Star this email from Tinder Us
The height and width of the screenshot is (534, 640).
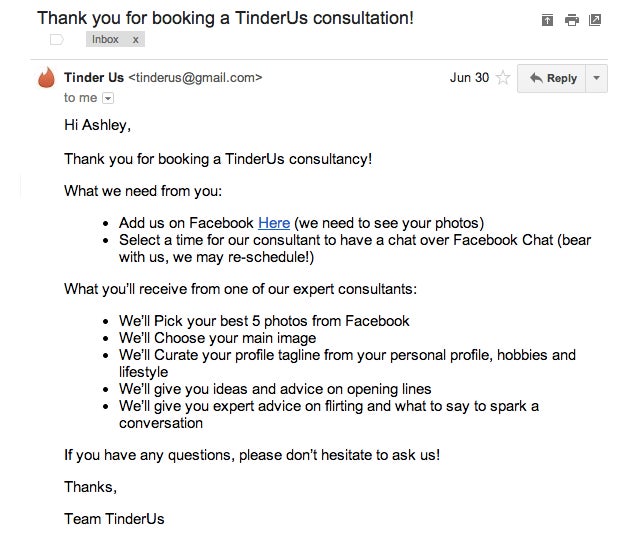point(503,78)
